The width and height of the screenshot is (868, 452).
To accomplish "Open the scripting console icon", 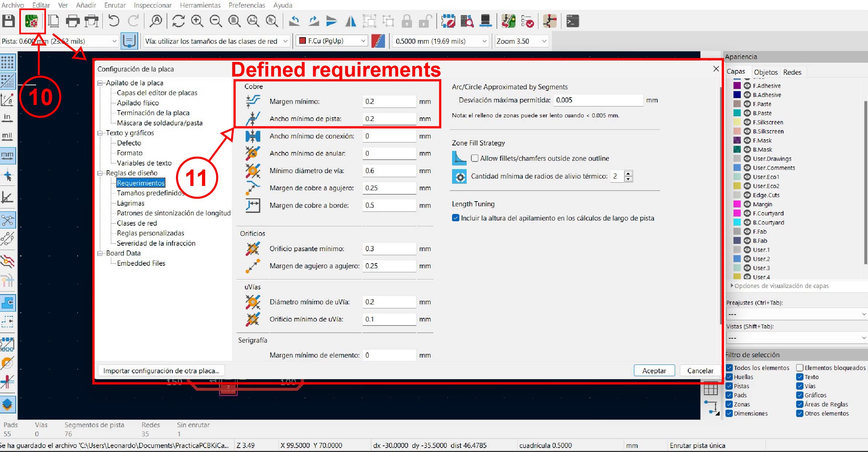I will point(572,21).
